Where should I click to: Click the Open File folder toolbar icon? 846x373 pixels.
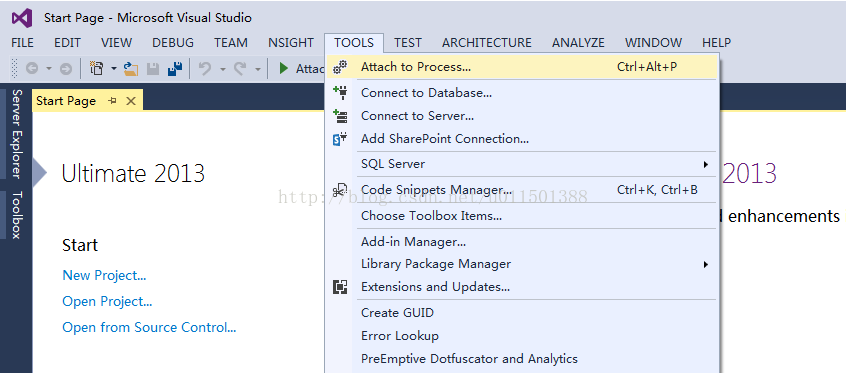pyautogui.click(x=131, y=69)
